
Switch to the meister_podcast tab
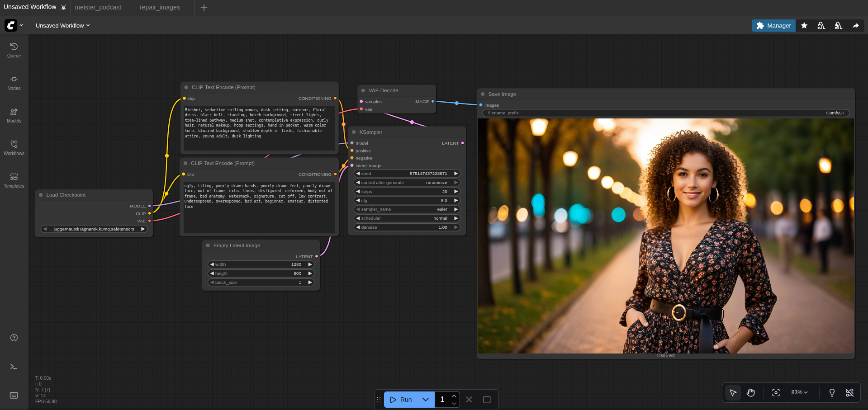pos(98,8)
